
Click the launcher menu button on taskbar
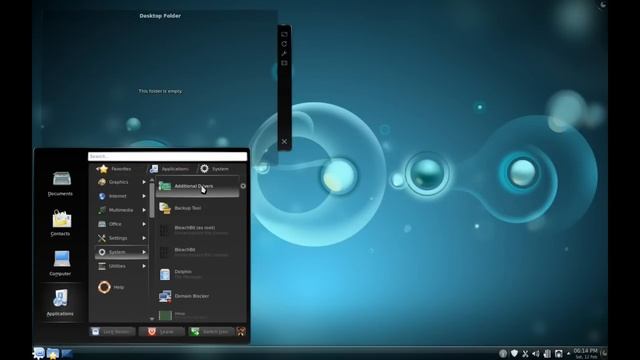(x=39, y=353)
